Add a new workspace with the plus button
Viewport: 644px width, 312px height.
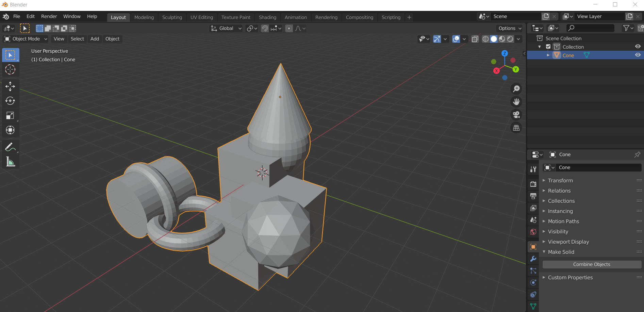[x=409, y=17]
